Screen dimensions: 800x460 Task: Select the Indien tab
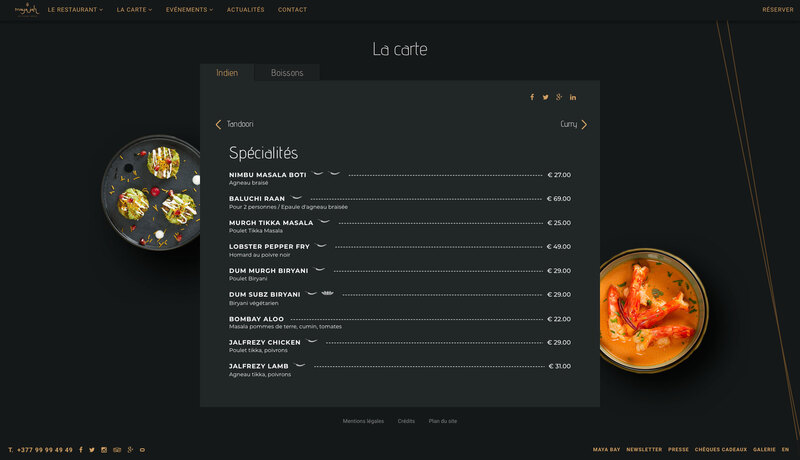tap(227, 72)
